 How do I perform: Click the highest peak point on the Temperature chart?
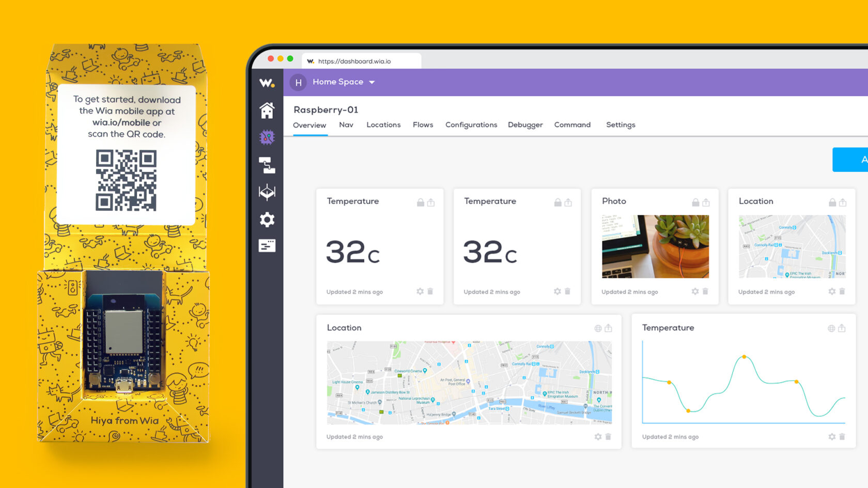click(x=744, y=357)
